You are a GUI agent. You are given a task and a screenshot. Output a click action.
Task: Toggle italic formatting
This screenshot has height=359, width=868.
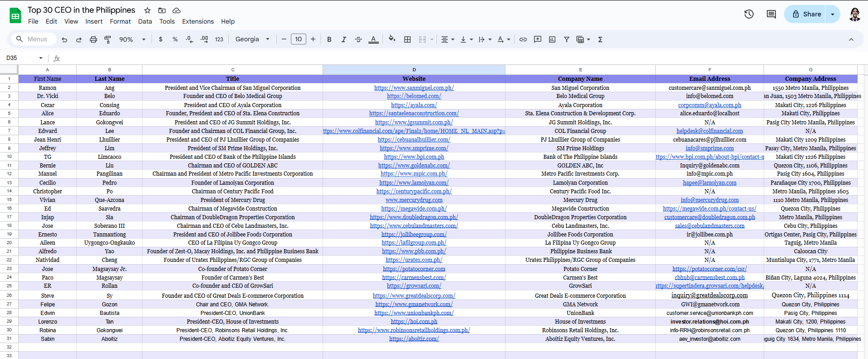[344, 39]
